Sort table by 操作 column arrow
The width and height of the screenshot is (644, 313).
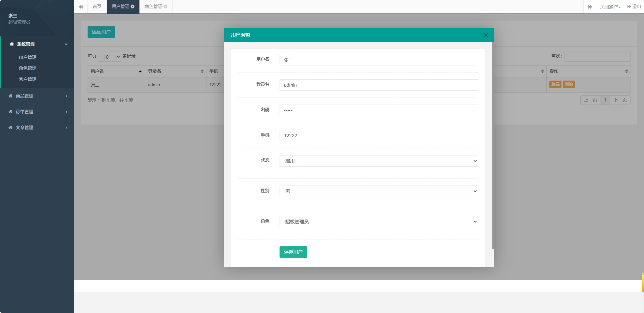click(626, 72)
